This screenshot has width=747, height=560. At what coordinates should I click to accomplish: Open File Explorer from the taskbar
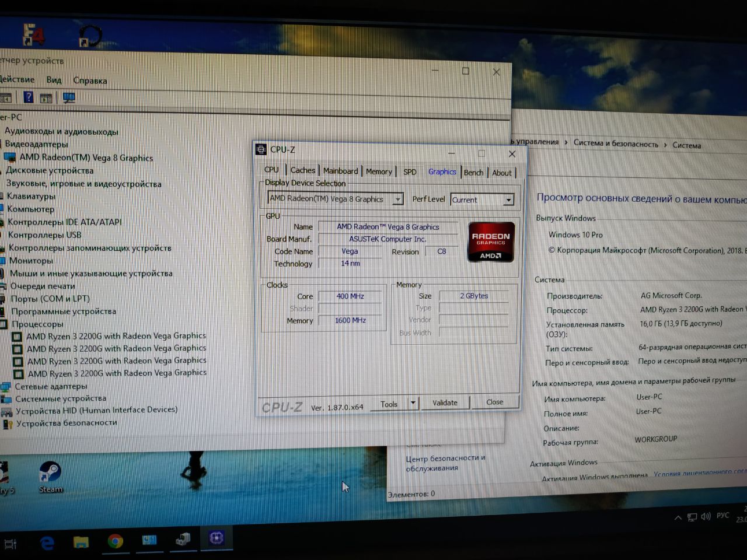(81, 542)
